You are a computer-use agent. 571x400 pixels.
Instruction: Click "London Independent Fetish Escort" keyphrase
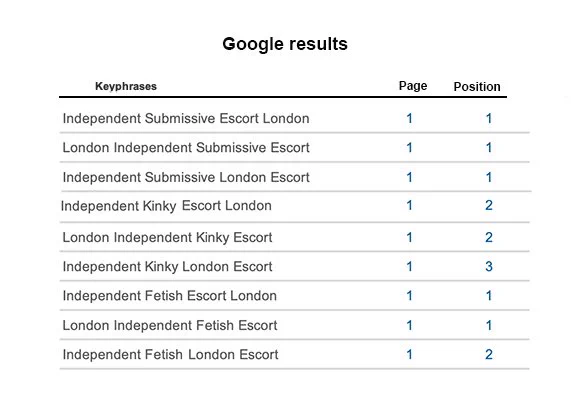coord(170,325)
